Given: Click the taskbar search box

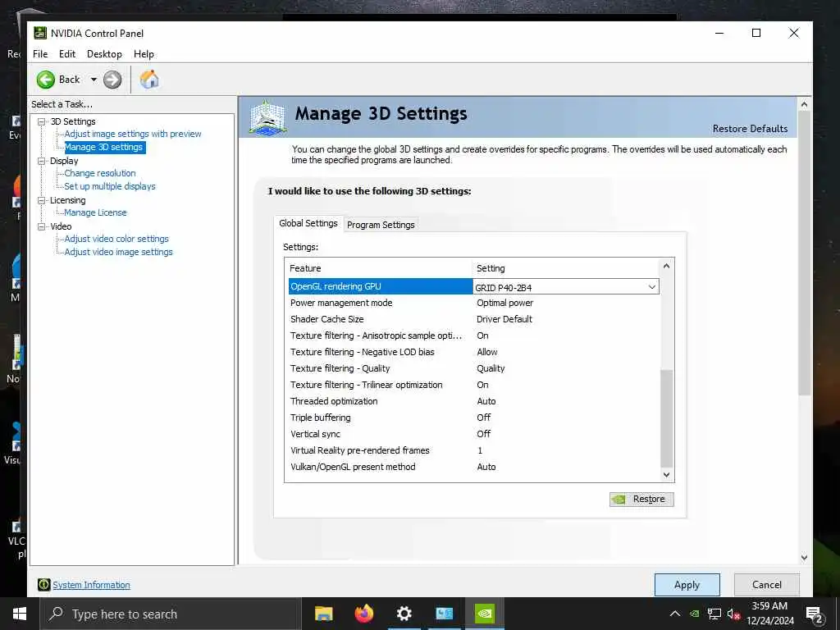Looking at the screenshot, I should 171,614.
